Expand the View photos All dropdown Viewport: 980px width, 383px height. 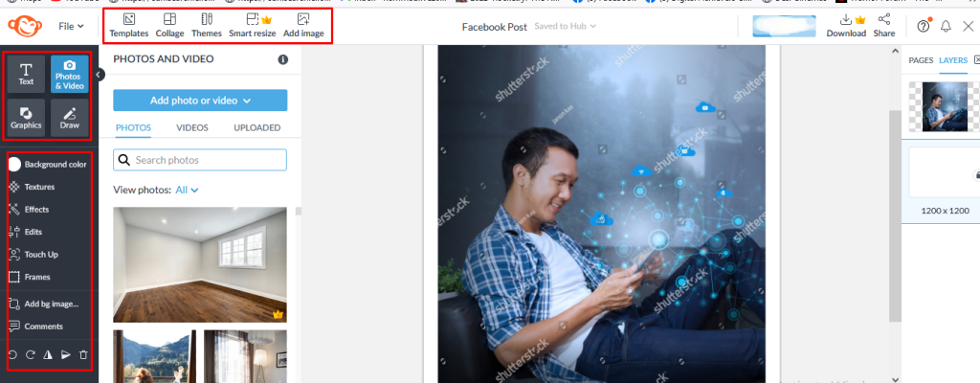pyautogui.click(x=187, y=190)
